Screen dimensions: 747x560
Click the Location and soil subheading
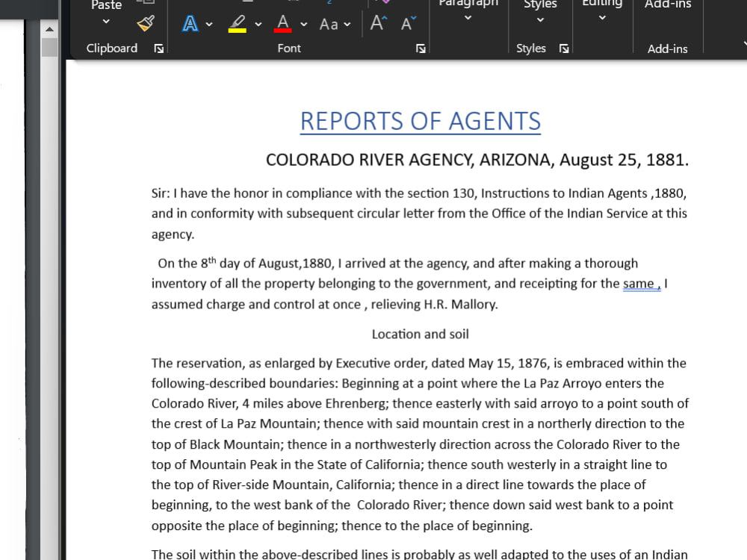(x=420, y=335)
